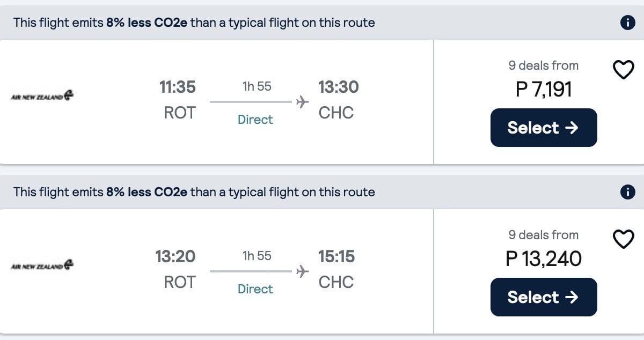Click the P 13,240 price text
The width and height of the screenshot is (644, 340).
(544, 259)
